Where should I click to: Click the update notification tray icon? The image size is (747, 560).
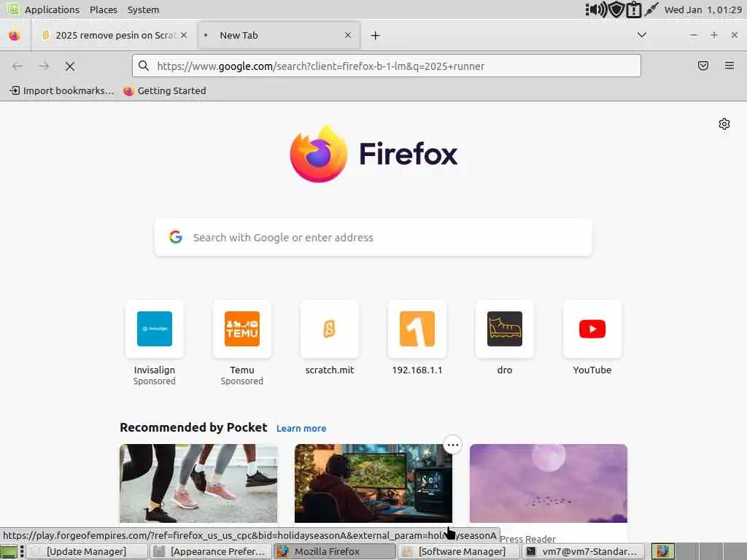pyautogui.click(x=634, y=9)
